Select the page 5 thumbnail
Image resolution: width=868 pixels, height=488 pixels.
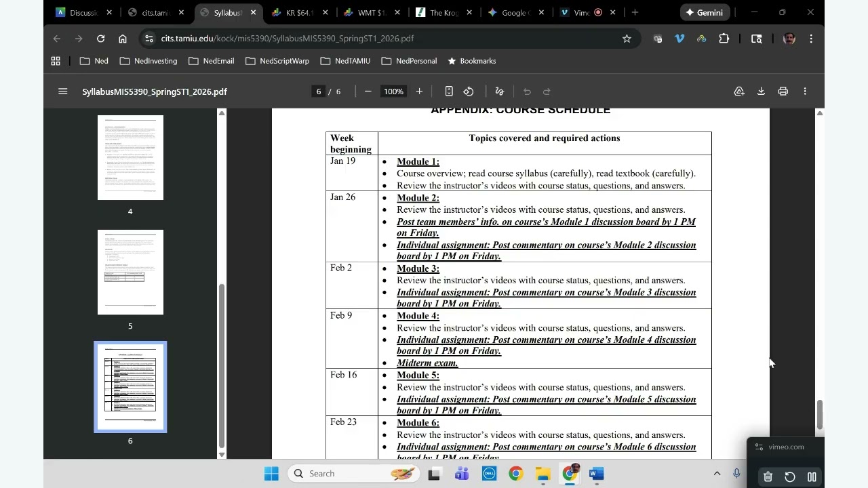(x=130, y=272)
